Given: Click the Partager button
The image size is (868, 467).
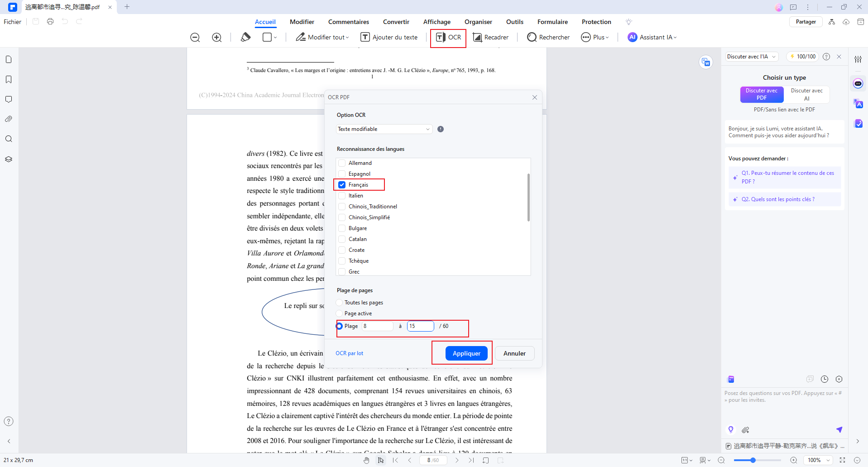Looking at the screenshot, I should click(x=806, y=22).
